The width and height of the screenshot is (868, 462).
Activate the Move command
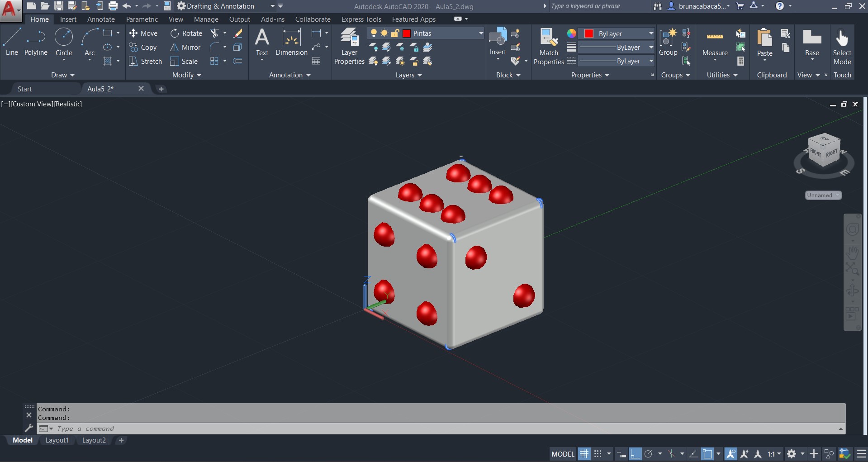tap(143, 33)
